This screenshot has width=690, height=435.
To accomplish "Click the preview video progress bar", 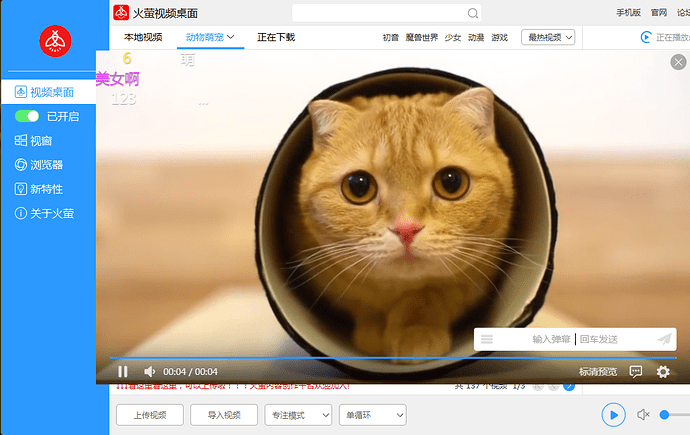I will click(393, 358).
